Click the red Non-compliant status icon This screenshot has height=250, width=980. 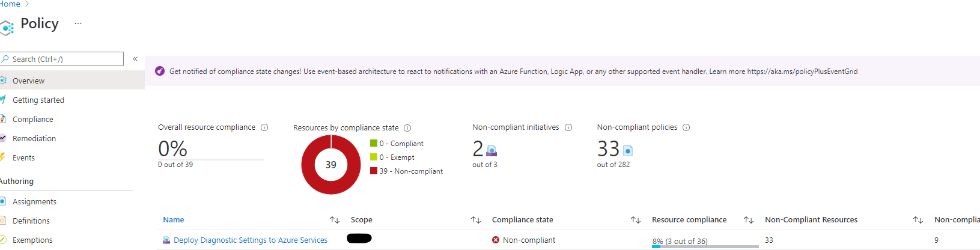coord(496,240)
